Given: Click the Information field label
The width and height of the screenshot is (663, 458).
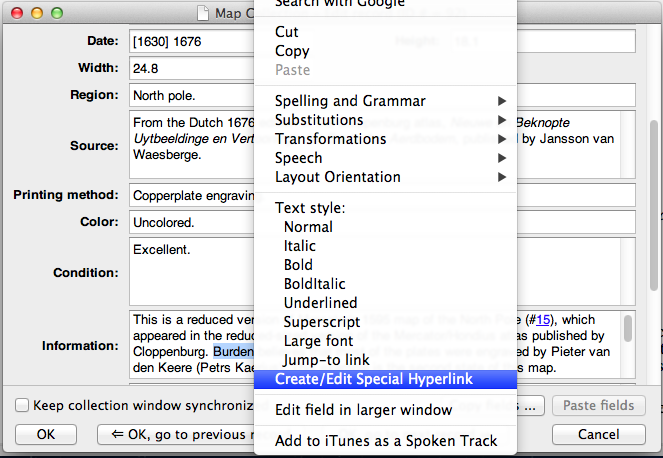Looking at the screenshot, I should coord(80,346).
